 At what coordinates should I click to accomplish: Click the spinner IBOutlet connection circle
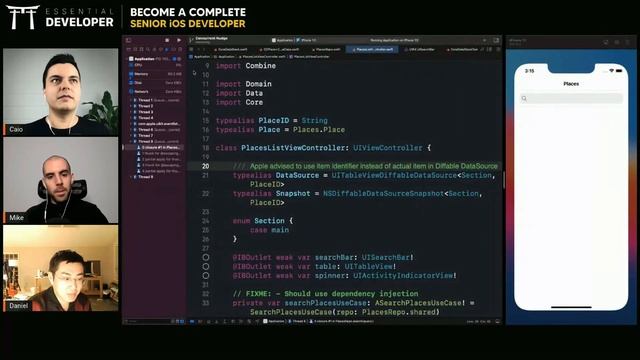(206, 276)
